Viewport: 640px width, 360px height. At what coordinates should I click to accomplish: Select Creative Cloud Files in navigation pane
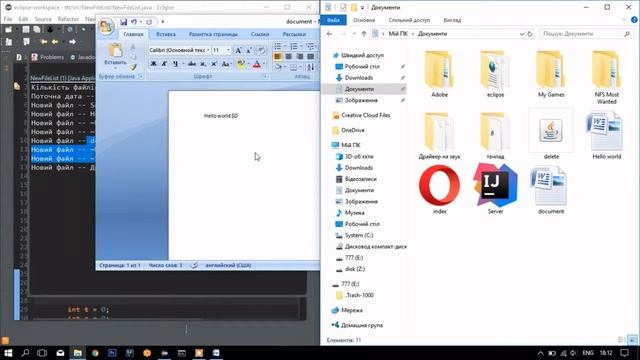tap(361, 115)
